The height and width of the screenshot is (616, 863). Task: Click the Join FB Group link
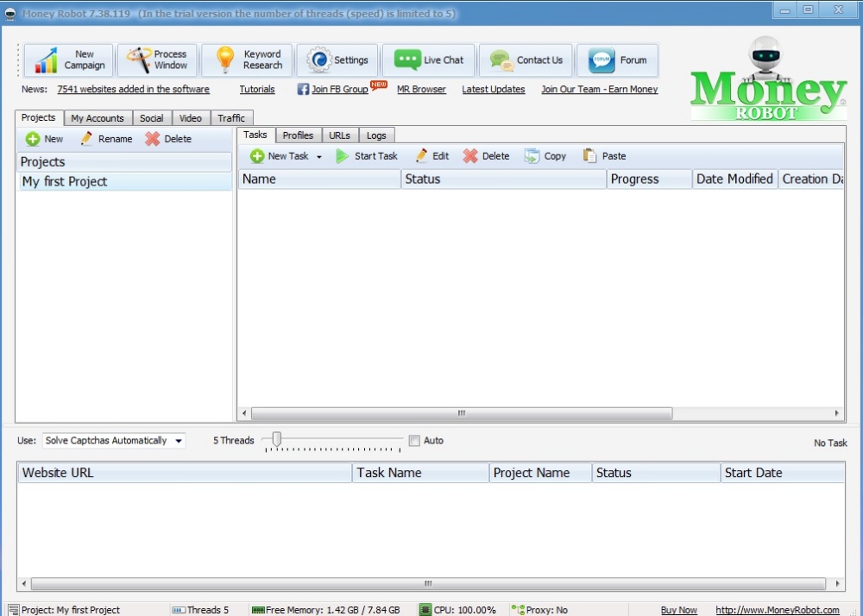pyautogui.click(x=339, y=89)
